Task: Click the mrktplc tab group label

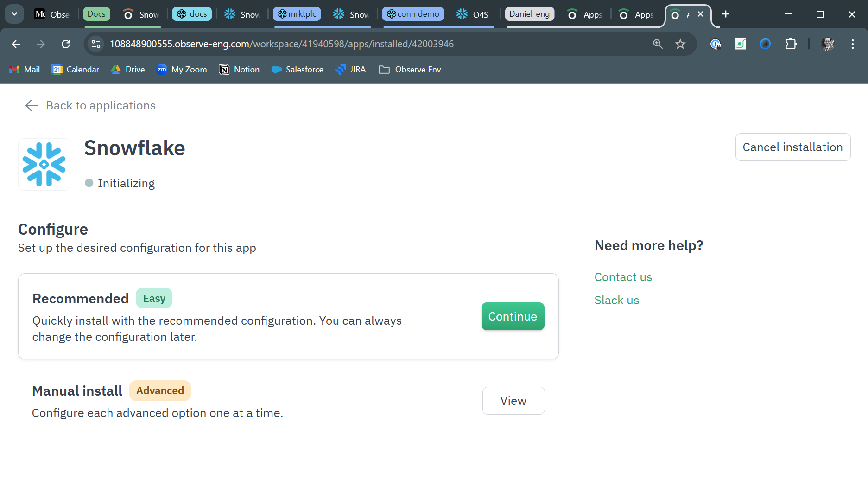Action: point(297,14)
